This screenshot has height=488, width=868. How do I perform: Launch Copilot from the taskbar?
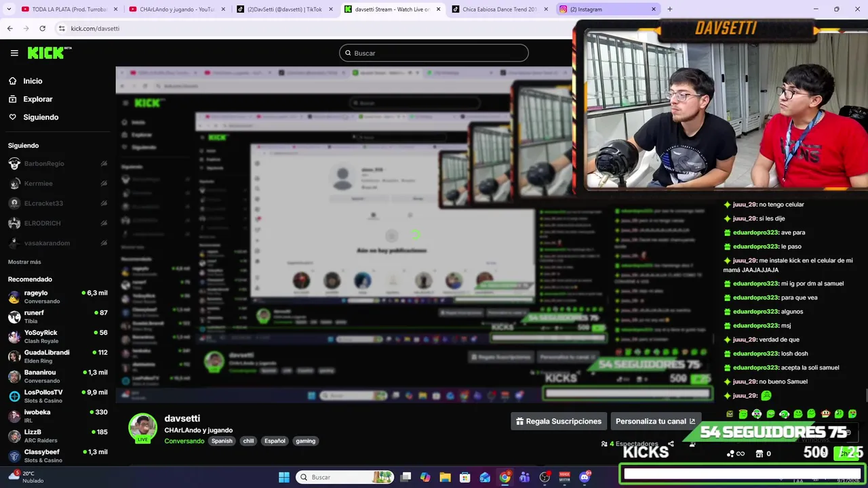click(x=425, y=477)
